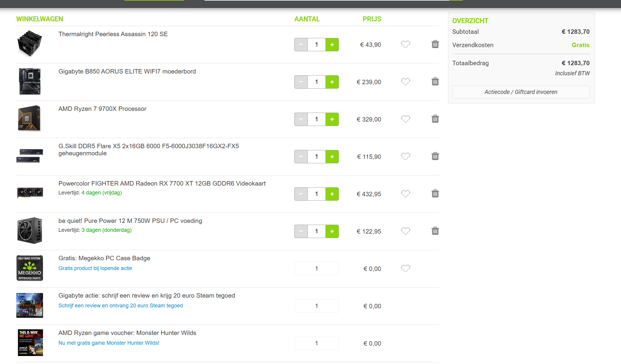Image resolution: width=621 pixels, height=364 pixels.
Task: Select 'AMD Ryzen game voucher' title
Action: [x=127, y=333]
